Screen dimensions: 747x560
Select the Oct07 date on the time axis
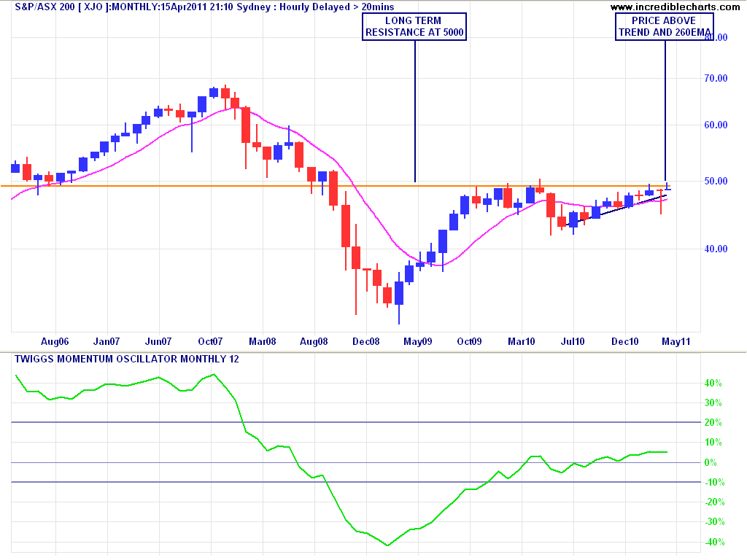pyautogui.click(x=210, y=341)
